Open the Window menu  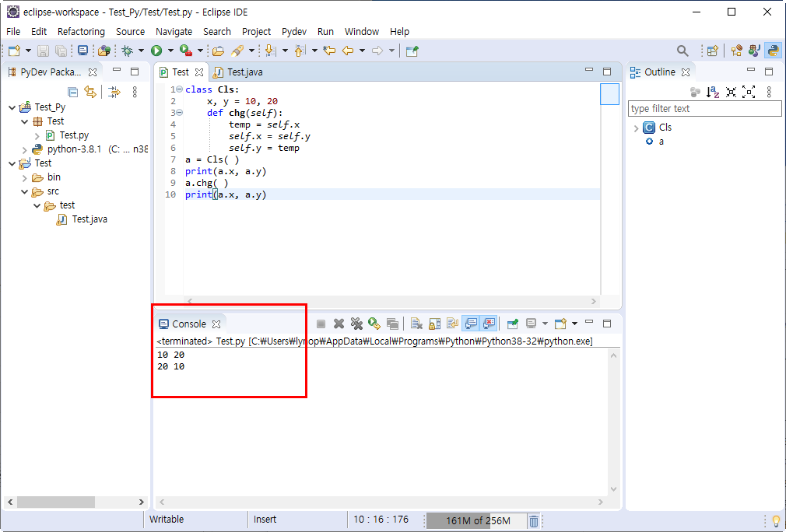pyautogui.click(x=361, y=32)
